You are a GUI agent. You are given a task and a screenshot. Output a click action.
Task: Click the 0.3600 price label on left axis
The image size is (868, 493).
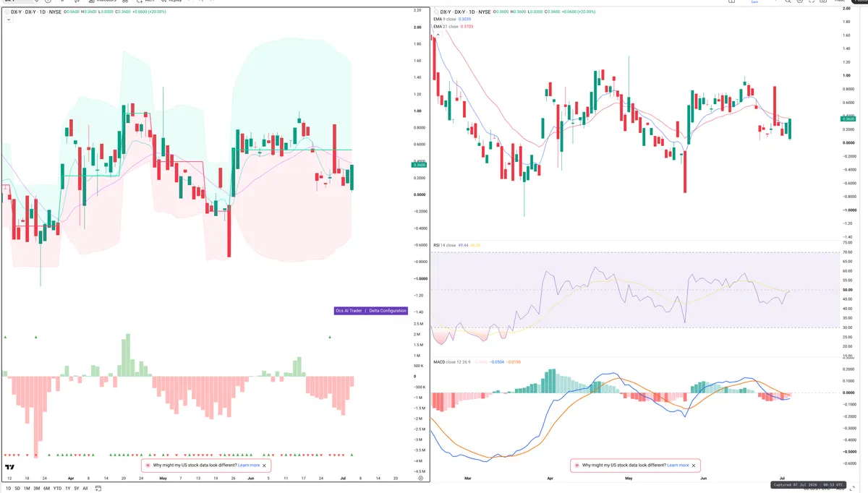pyautogui.click(x=420, y=166)
